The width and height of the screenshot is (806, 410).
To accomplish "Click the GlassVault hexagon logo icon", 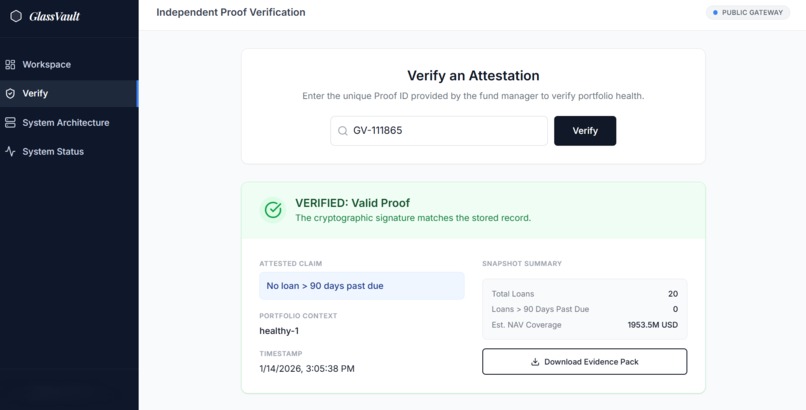I will [16, 16].
